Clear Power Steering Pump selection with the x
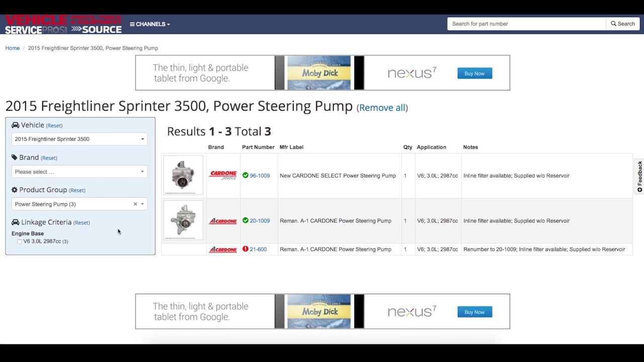The width and height of the screenshot is (644, 362). click(x=135, y=204)
